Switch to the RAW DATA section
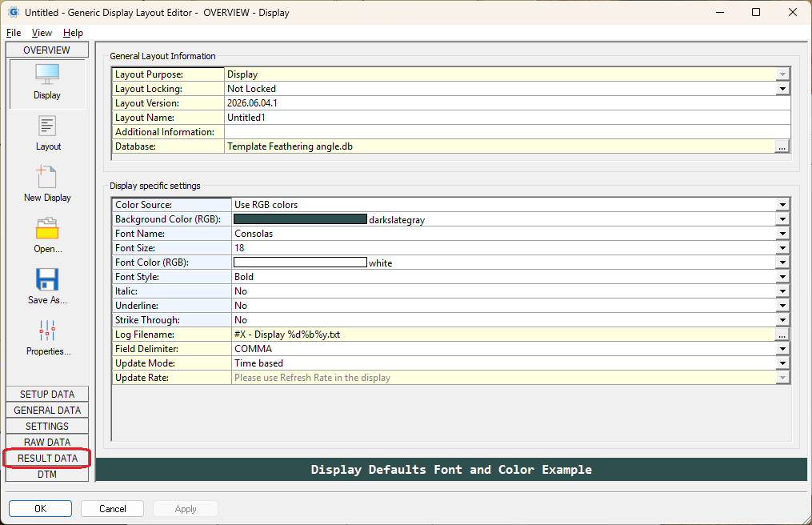This screenshot has height=525, width=812. click(47, 442)
